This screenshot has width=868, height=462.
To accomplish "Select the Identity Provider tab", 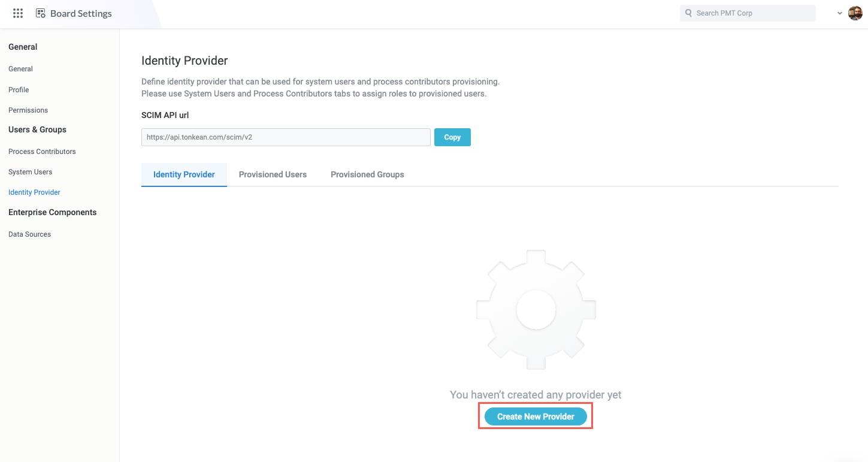I will [x=184, y=174].
